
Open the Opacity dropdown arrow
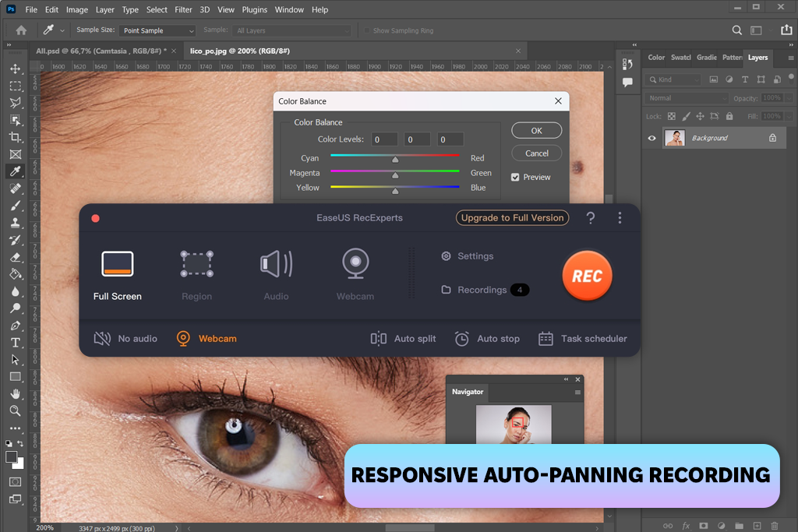(x=789, y=98)
